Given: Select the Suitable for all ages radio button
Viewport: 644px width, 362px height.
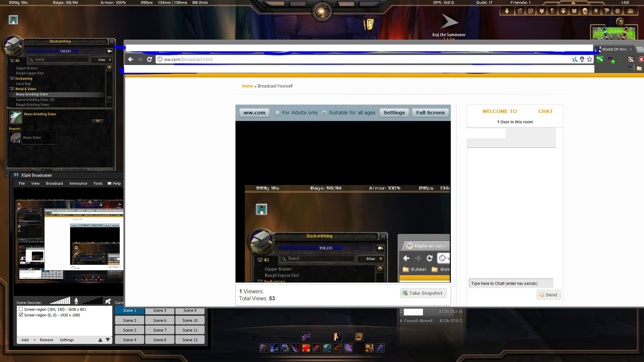Looking at the screenshot, I should pyautogui.click(x=324, y=113).
